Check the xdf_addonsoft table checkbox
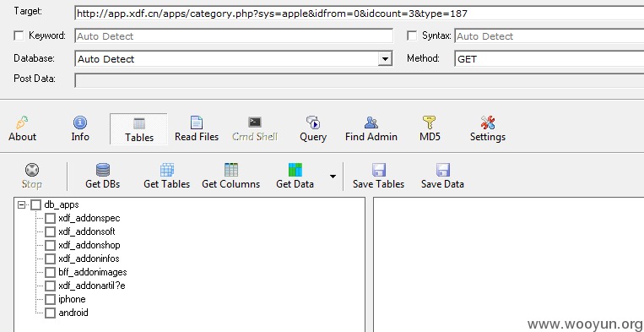This screenshot has width=644, height=332. (x=50, y=231)
